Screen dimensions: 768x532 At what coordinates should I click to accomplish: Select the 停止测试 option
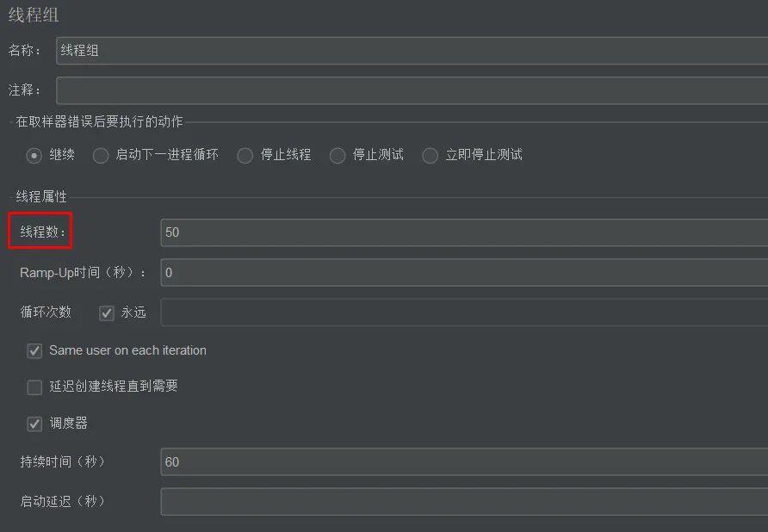(x=338, y=155)
